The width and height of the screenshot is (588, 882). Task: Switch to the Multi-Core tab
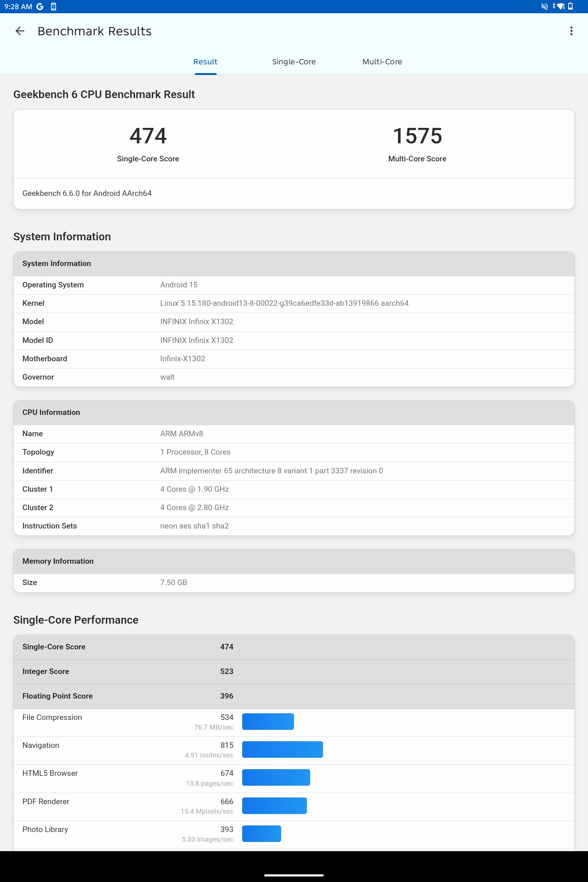[382, 62]
